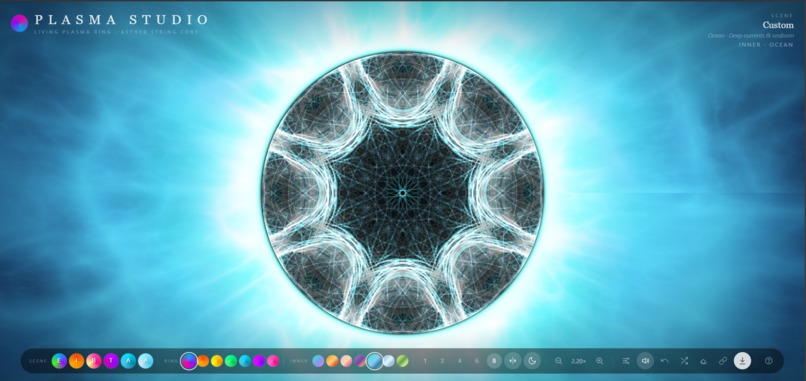Toggle the moon dark mode button
This screenshot has height=381, width=806.
pyautogui.click(x=532, y=361)
